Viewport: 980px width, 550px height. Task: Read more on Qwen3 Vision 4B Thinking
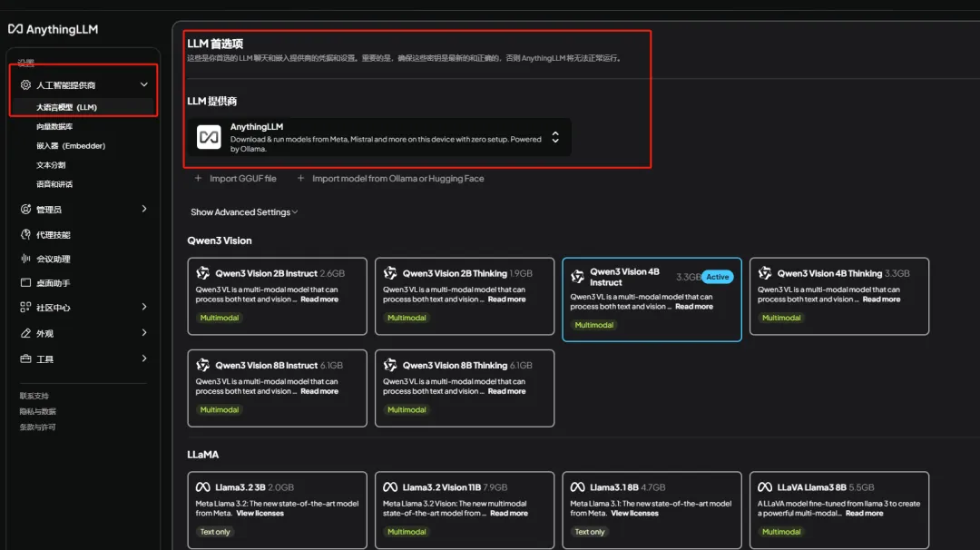(x=881, y=300)
